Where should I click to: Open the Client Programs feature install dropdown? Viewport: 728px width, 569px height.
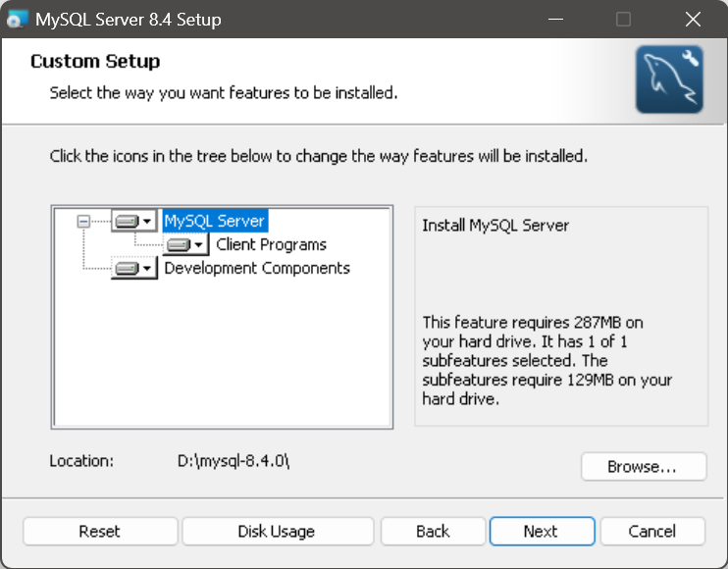coord(185,244)
